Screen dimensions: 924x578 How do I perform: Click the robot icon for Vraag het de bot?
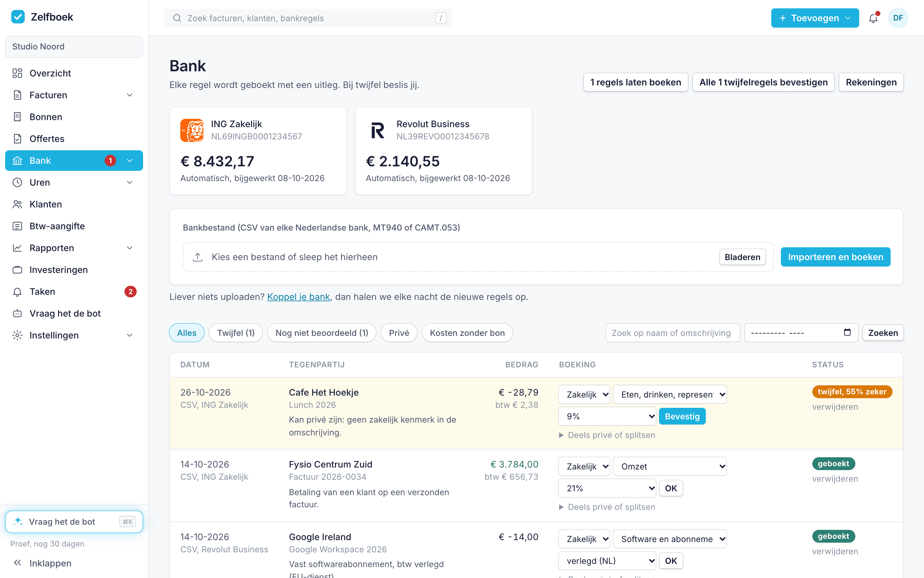click(17, 313)
